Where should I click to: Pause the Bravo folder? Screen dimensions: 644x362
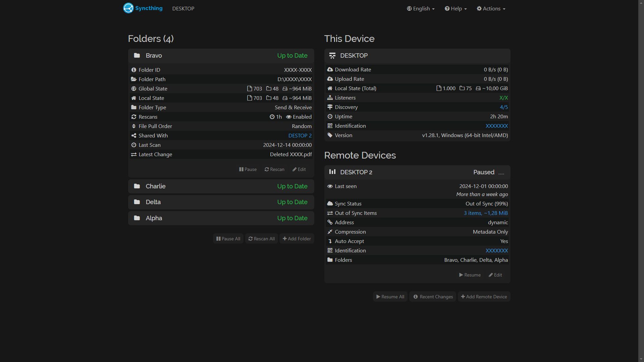coord(248,169)
